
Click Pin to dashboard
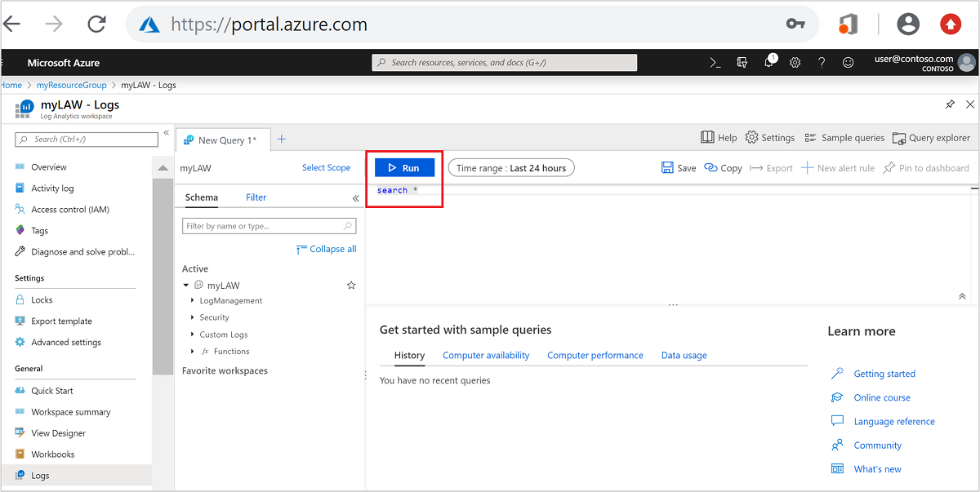(926, 168)
